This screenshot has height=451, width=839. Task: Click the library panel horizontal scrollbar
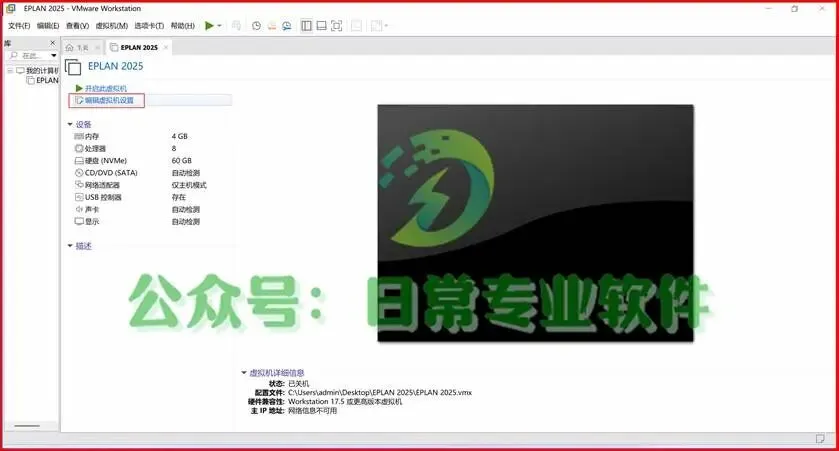click(27, 426)
